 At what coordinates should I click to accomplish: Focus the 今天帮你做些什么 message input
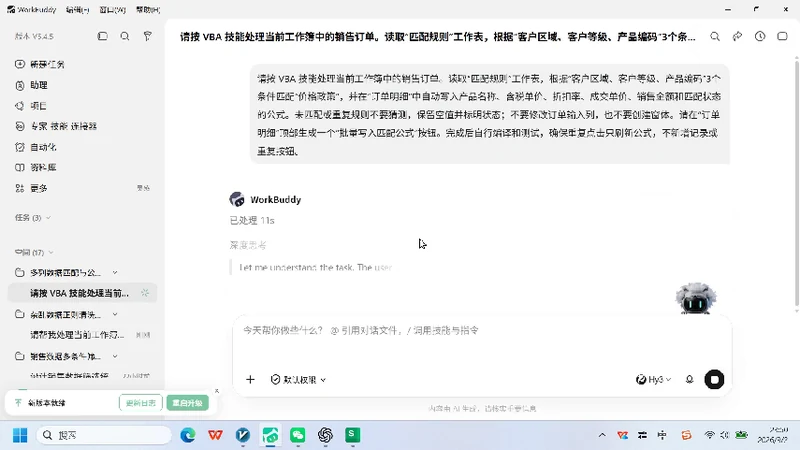(x=482, y=331)
